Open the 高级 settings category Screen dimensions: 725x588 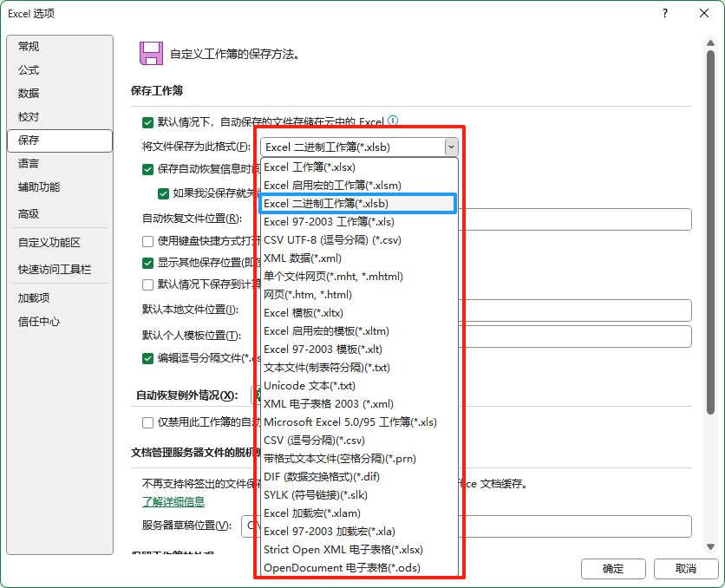click(x=60, y=214)
